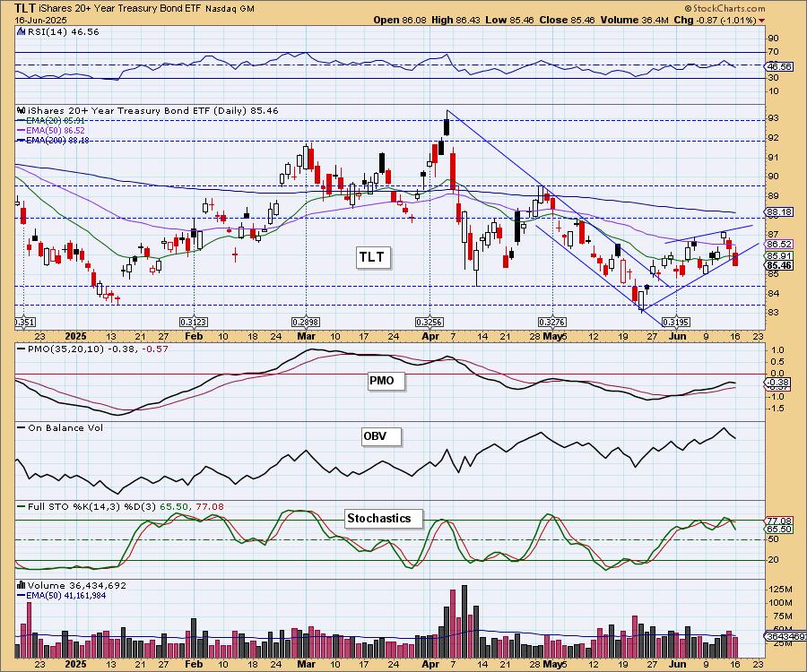Image resolution: width=807 pixels, height=672 pixels.
Task: Click the 86.52 price tag on right axis
Action: pos(778,245)
